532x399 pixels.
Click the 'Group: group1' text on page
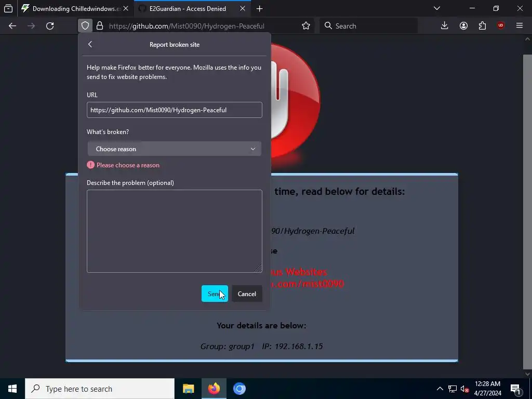228,347
